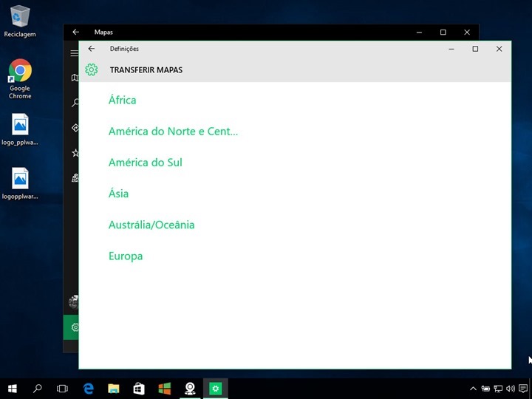Viewport: 532px width, 399px height.
Task: Open the Windows Store taskbar icon
Action: 139,388
